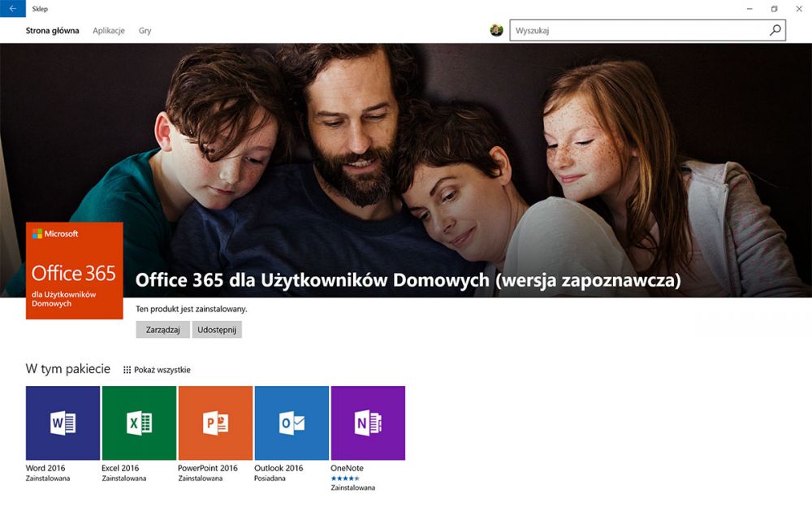Image resolution: width=812 pixels, height=520 pixels.
Task: Click Zainstalowana status under Excel 2016
Action: (123, 478)
